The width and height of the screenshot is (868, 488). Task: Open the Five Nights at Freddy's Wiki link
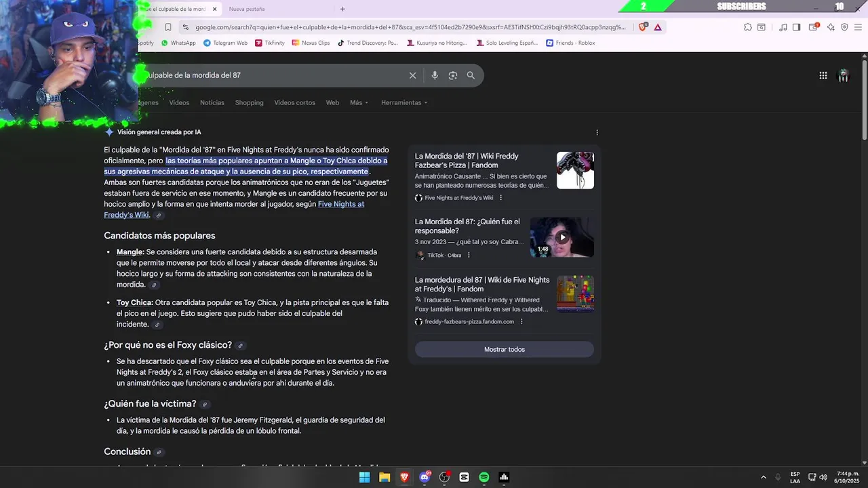click(234, 209)
